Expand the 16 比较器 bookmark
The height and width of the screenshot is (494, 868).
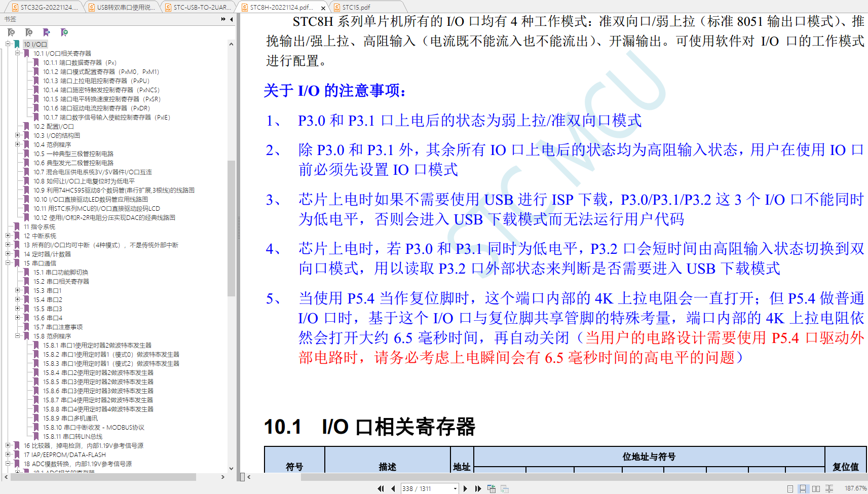(8, 445)
